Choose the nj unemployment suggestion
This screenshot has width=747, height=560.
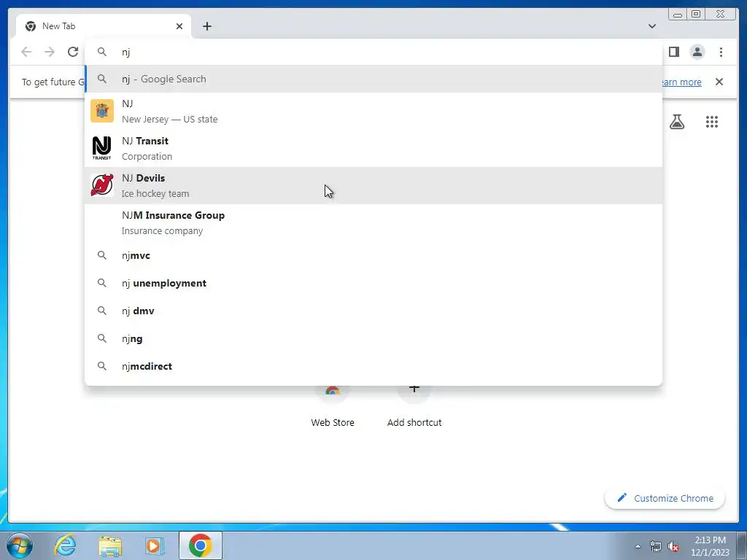pos(373,283)
